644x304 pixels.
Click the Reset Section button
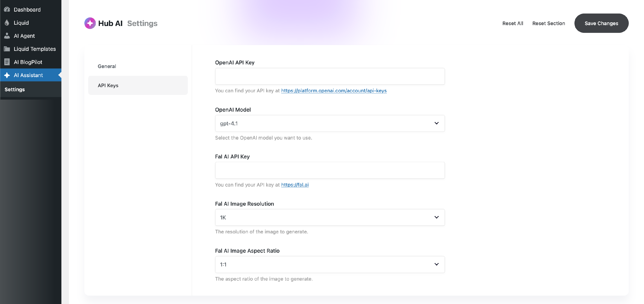click(548, 23)
